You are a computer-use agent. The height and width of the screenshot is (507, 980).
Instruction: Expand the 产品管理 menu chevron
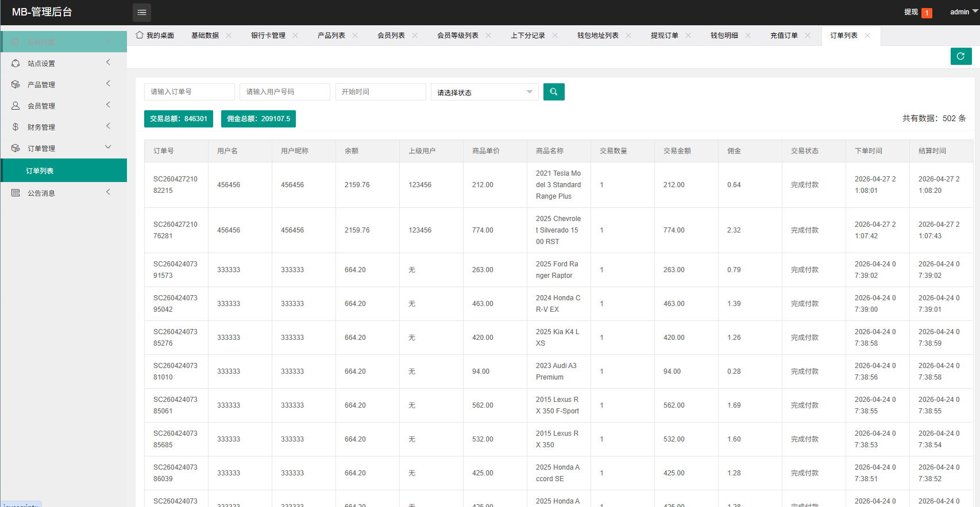[x=108, y=83]
